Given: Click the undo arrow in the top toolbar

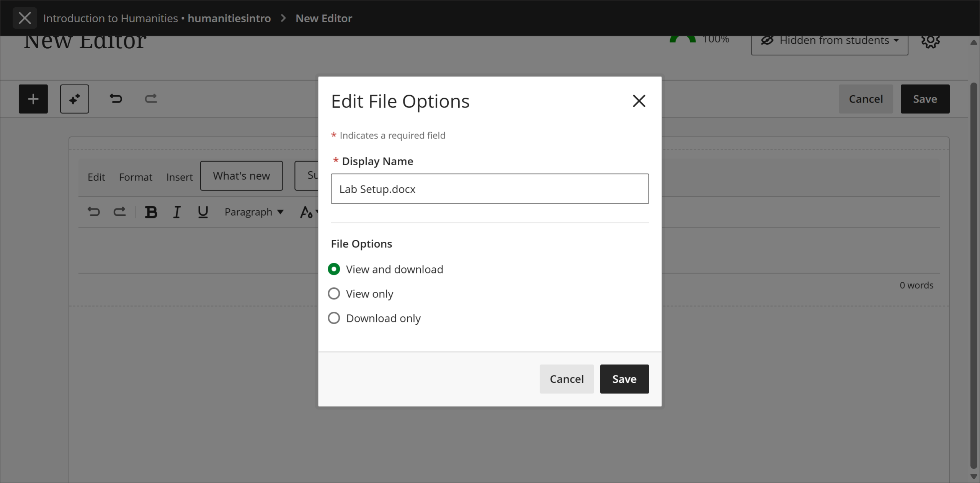Looking at the screenshot, I should coord(116,99).
